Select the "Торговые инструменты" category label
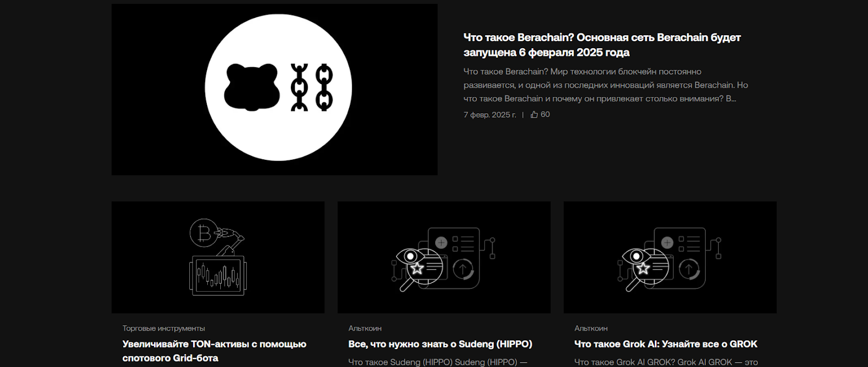The height and width of the screenshot is (367, 868). coord(164,329)
